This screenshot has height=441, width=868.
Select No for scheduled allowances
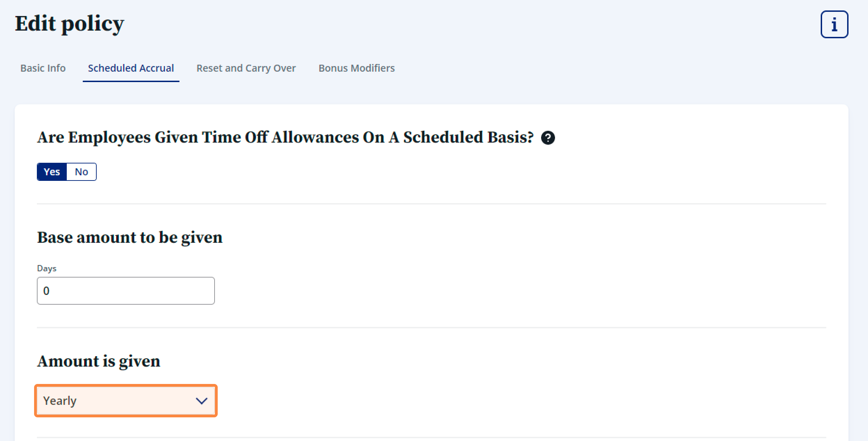coord(81,172)
